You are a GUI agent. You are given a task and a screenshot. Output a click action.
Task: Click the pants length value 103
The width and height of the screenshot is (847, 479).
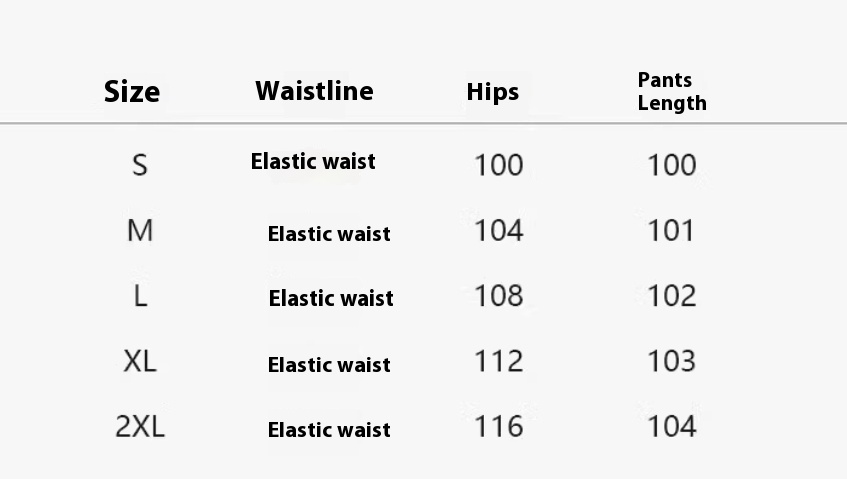[671, 361]
